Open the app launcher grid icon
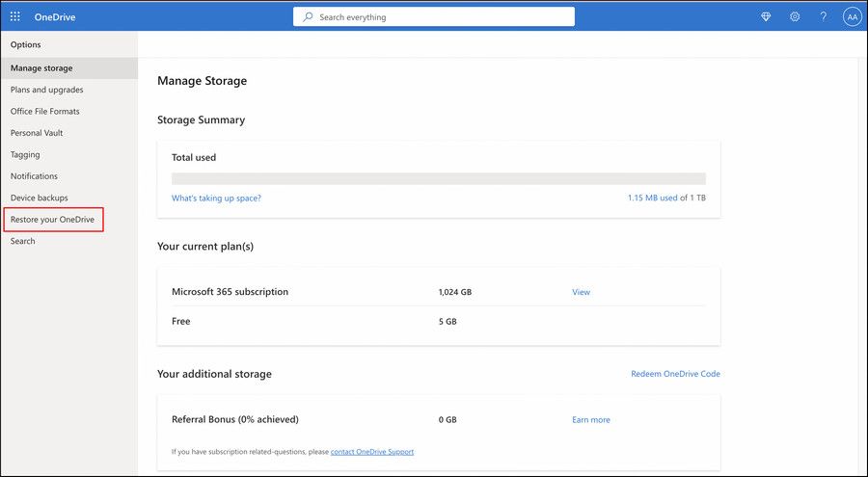The image size is (868, 477). (14, 16)
